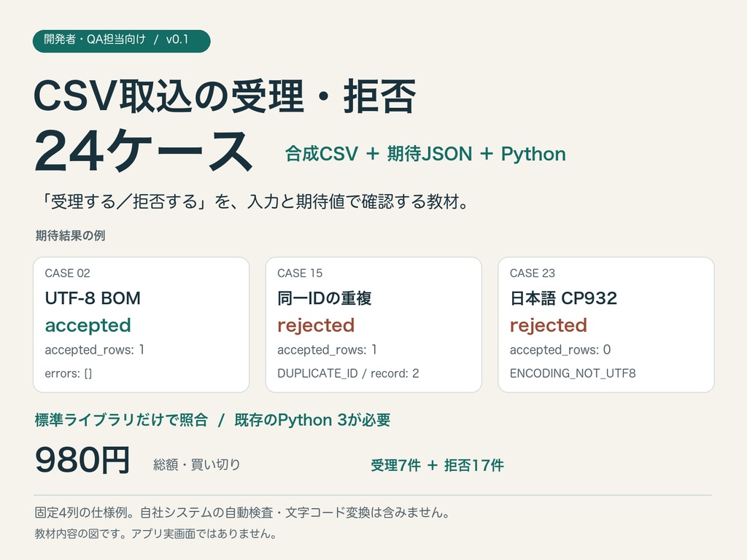Click the large '24ケース' heading
The image size is (747, 560).
[144, 151]
